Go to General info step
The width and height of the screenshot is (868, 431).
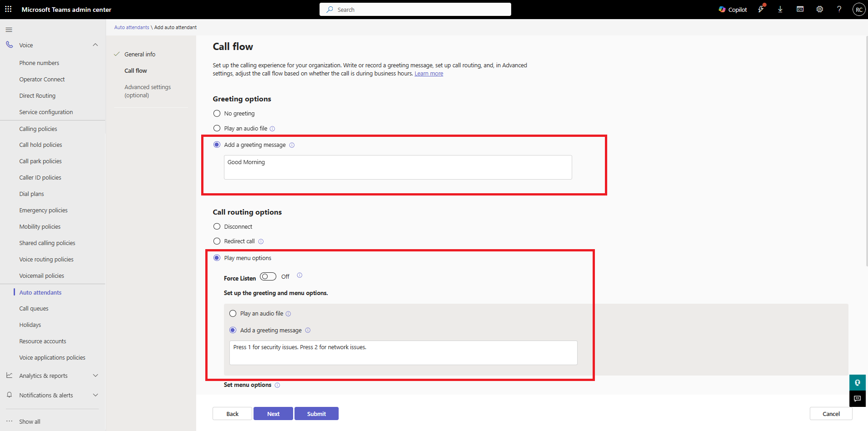point(140,55)
